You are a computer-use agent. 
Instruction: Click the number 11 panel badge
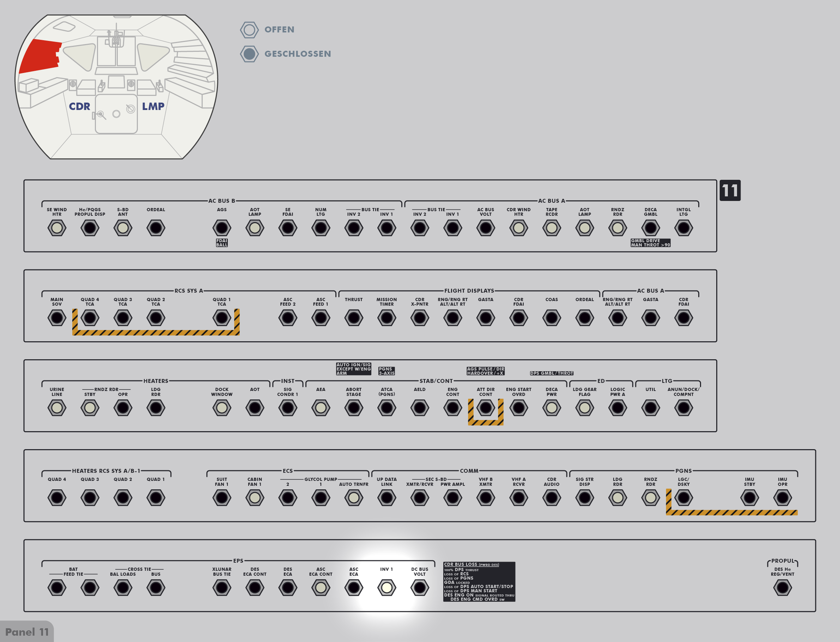pyautogui.click(x=730, y=190)
